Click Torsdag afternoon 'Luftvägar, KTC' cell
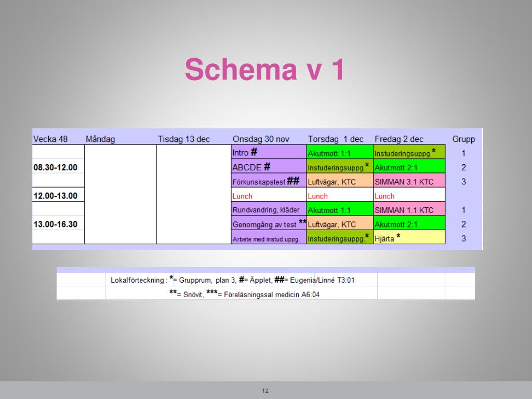532x399 pixels. (340, 223)
